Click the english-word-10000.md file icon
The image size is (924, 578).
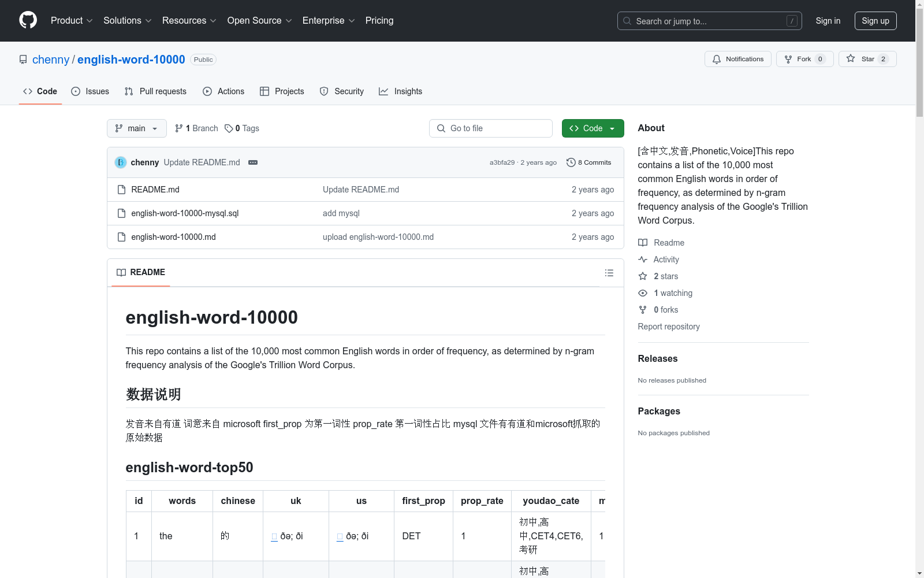pos(121,237)
